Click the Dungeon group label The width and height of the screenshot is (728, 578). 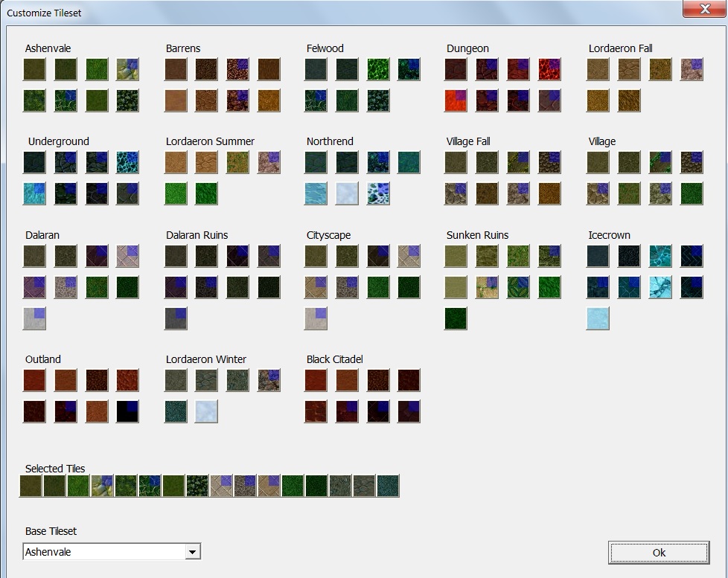[x=467, y=48]
